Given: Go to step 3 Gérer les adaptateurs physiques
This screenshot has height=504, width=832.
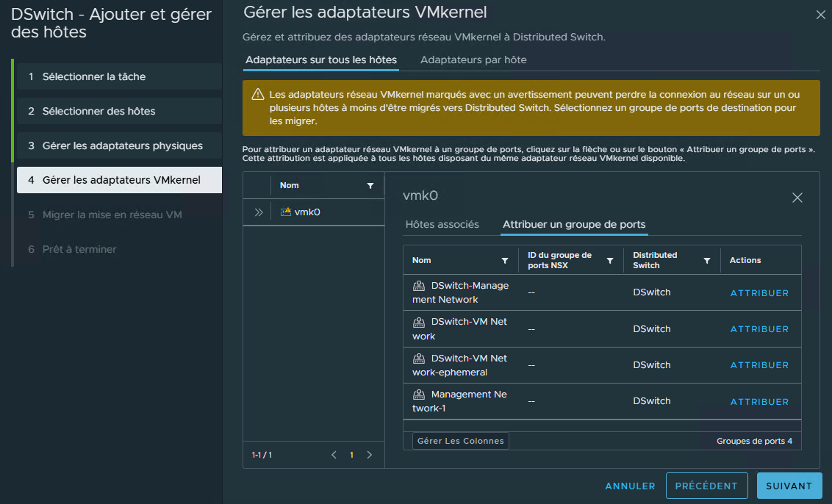Looking at the screenshot, I should click(x=122, y=145).
